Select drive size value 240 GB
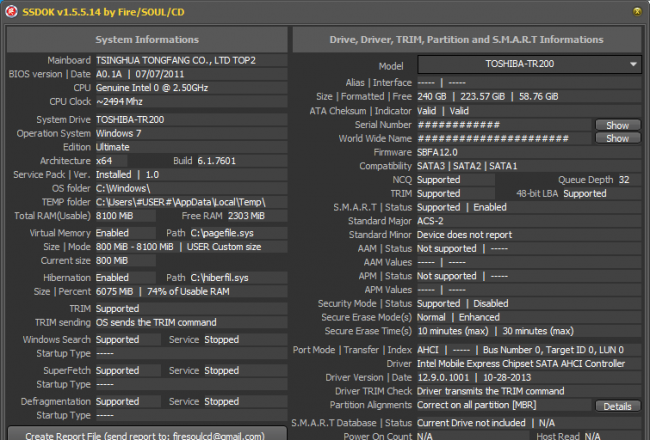 (432, 97)
